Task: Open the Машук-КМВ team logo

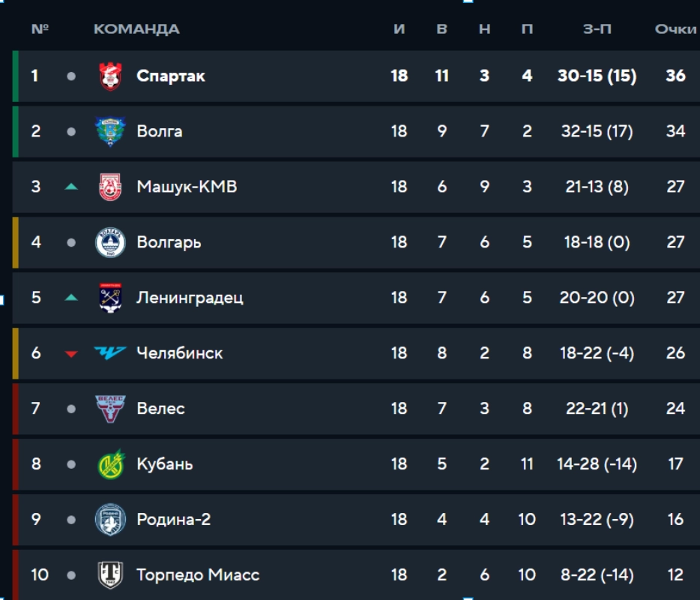Action: tap(110, 187)
